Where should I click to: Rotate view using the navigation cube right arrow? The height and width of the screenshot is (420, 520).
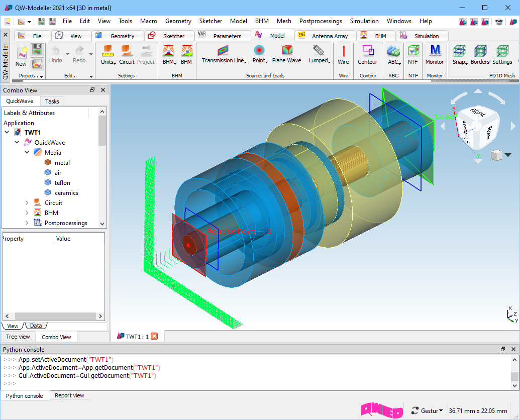[x=513, y=126]
